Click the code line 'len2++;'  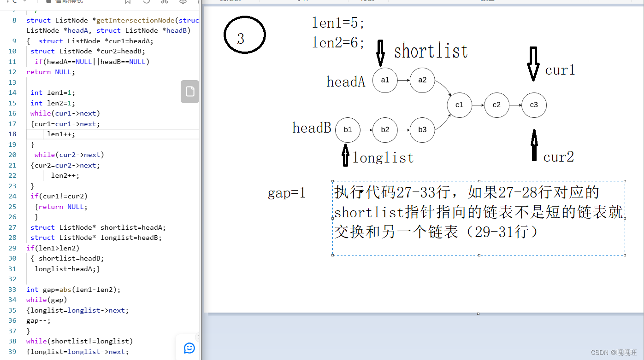(x=65, y=175)
